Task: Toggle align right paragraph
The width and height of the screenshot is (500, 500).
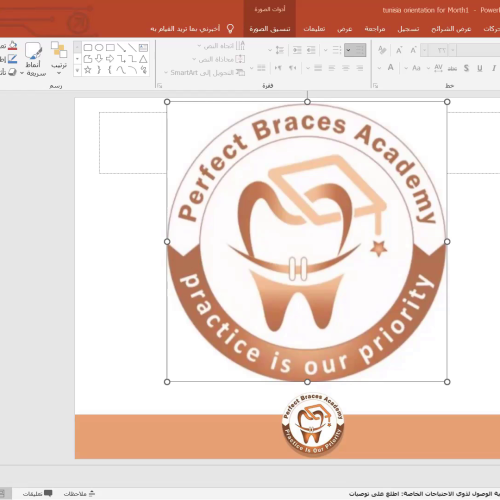Action: click(x=360, y=68)
